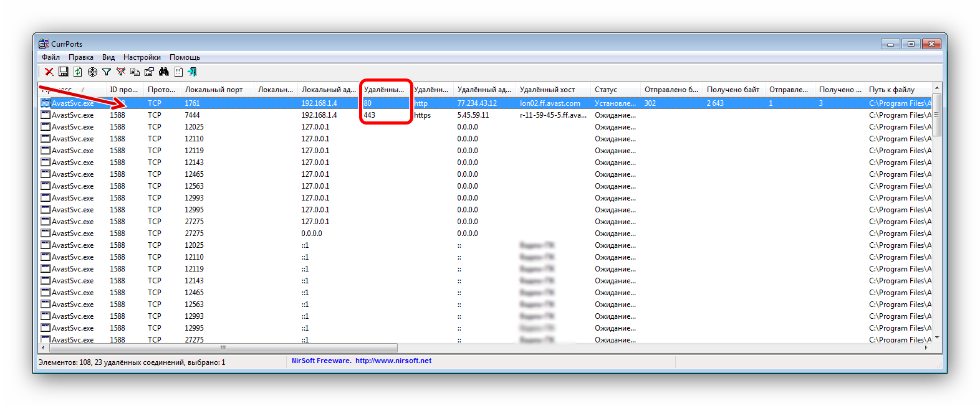Save selected items using the floppy disk icon

pyautogui.click(x=64, y=72)
